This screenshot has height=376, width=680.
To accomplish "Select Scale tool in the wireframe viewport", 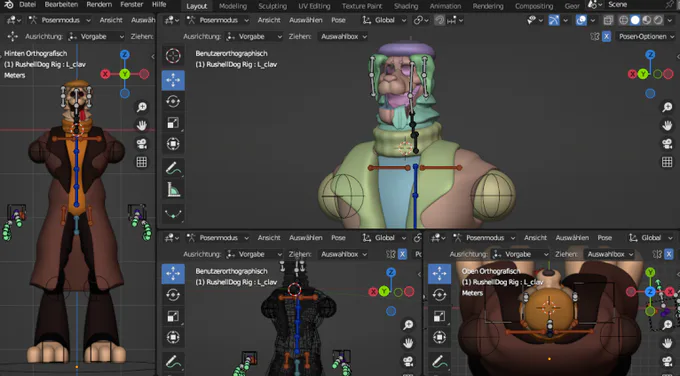I will coord(173,317).
